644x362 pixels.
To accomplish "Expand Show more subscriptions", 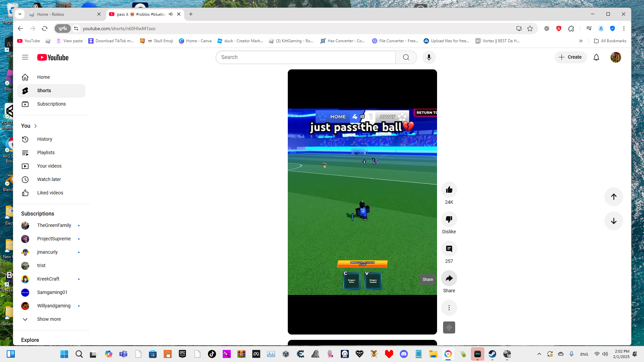I will (x=49, y=319).
